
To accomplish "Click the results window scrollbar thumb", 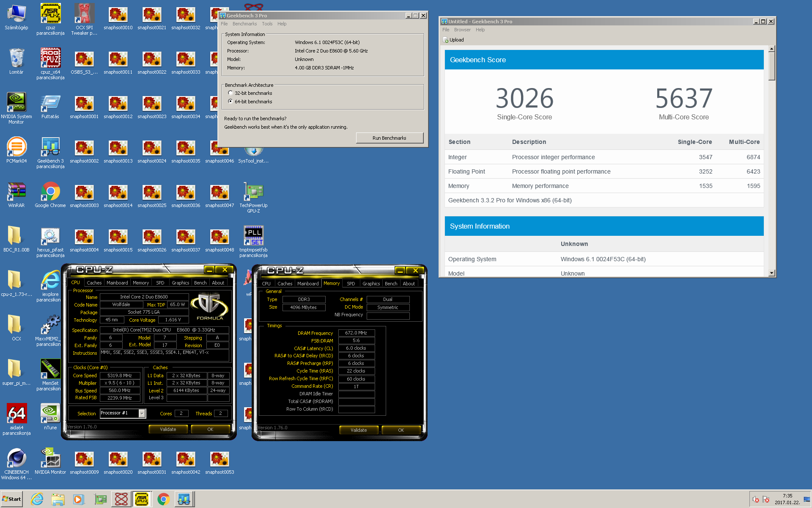I will pos(772,66).
